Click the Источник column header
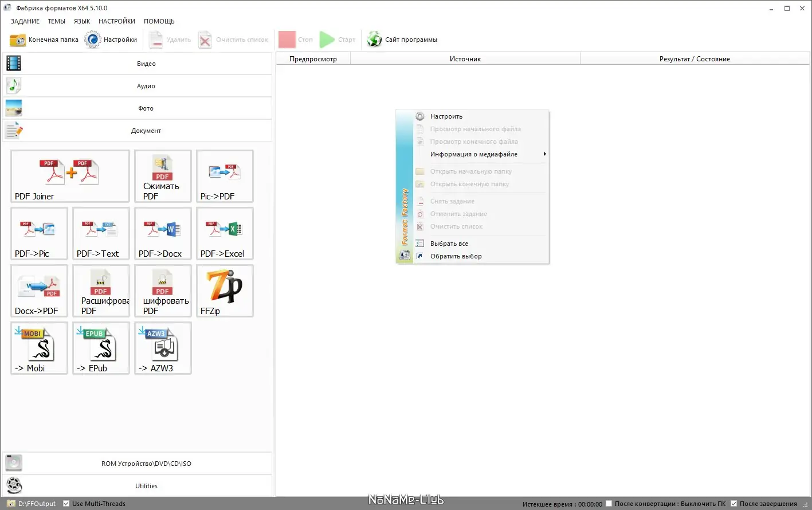This screenshot has height=510, width=812. coord(465,59)
